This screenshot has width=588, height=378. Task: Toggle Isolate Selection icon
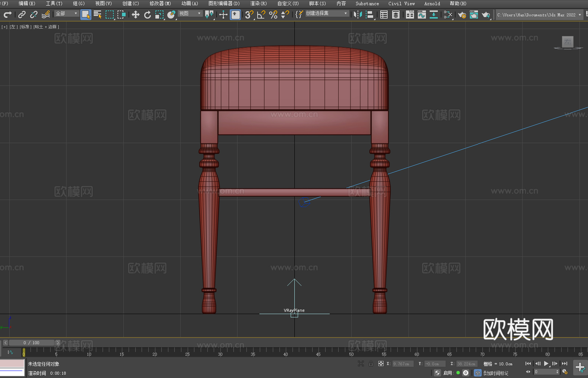pyautogui.click(x=361, y=364)
